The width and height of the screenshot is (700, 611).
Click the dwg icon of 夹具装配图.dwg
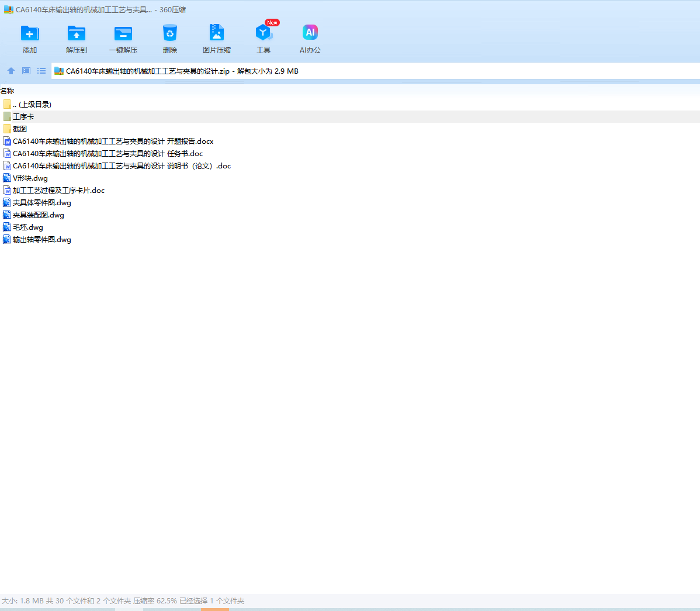point(6,215)
